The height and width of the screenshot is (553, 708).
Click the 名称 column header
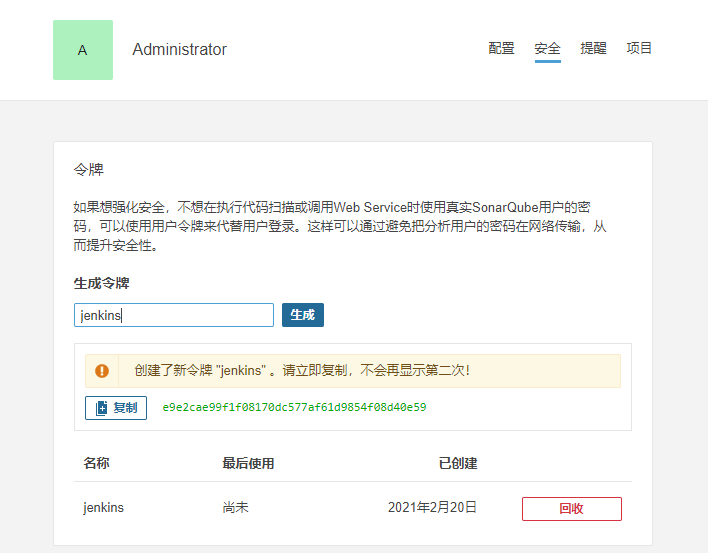coord(96,463)
